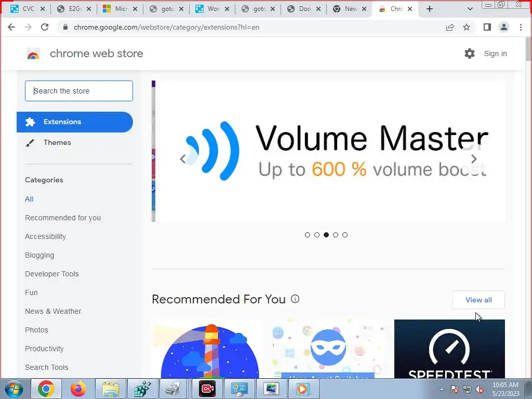Open the User-Agent Switcher extension card
This screenshot has height=399, width=532.
328,349
